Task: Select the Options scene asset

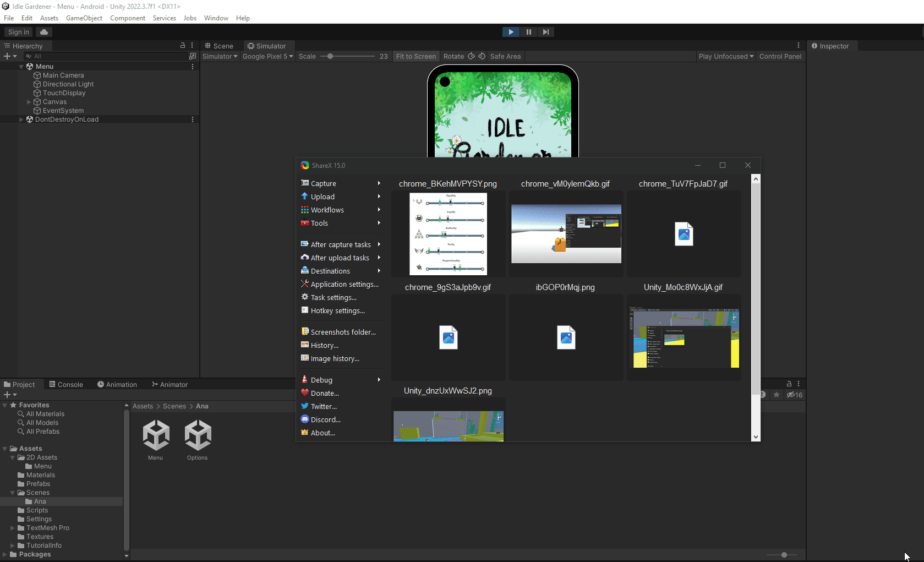Action: pyautogui.click(x=198, y=439)
